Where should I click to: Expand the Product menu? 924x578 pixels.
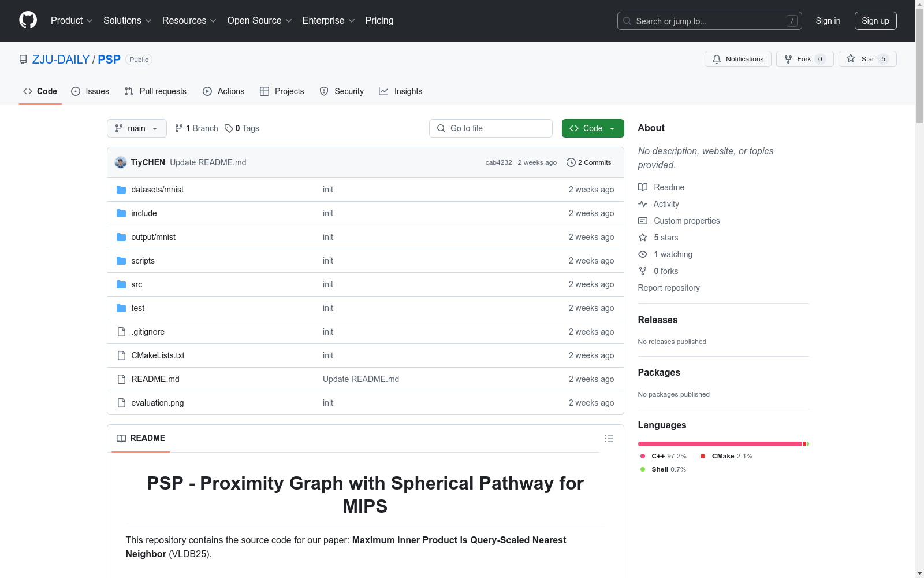coord(72,20)
